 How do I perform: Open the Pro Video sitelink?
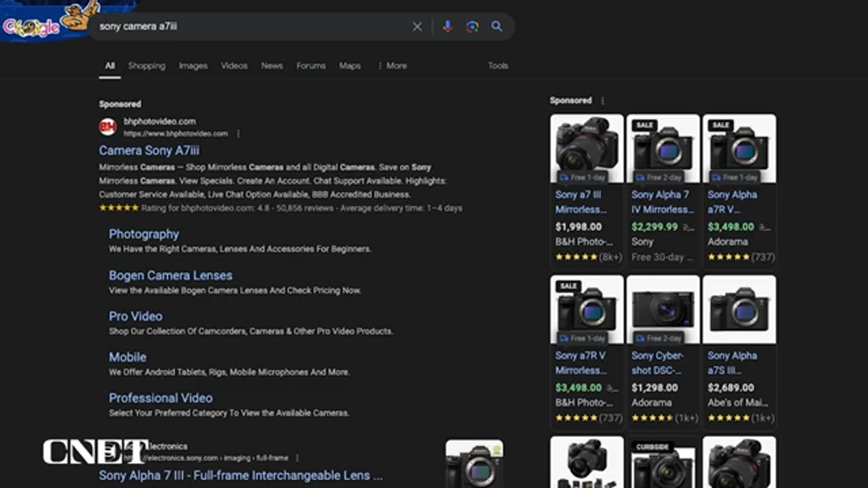(x=136, y=316)
